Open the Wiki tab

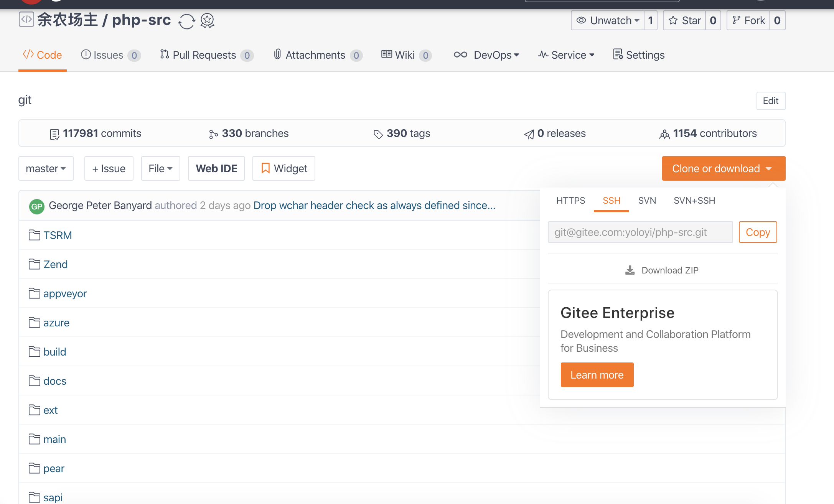click(x=407, y=55)
